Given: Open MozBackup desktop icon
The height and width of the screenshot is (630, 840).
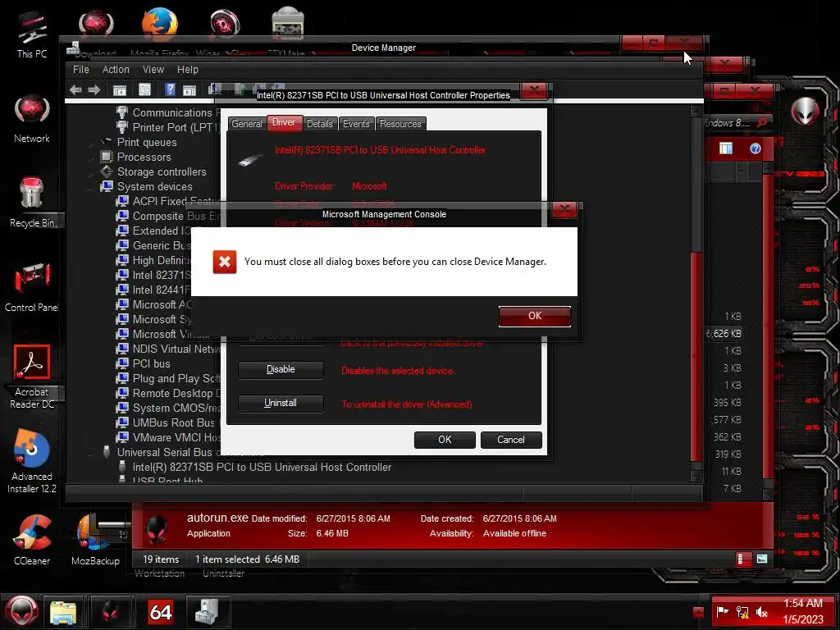Looking at the screenshot, I should coord(95,540).
